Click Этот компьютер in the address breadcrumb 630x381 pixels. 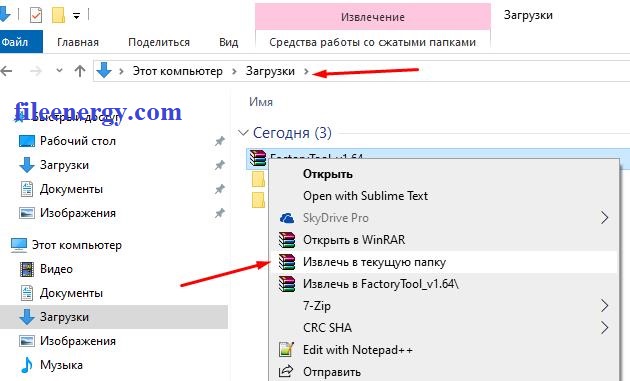(178, 71)
